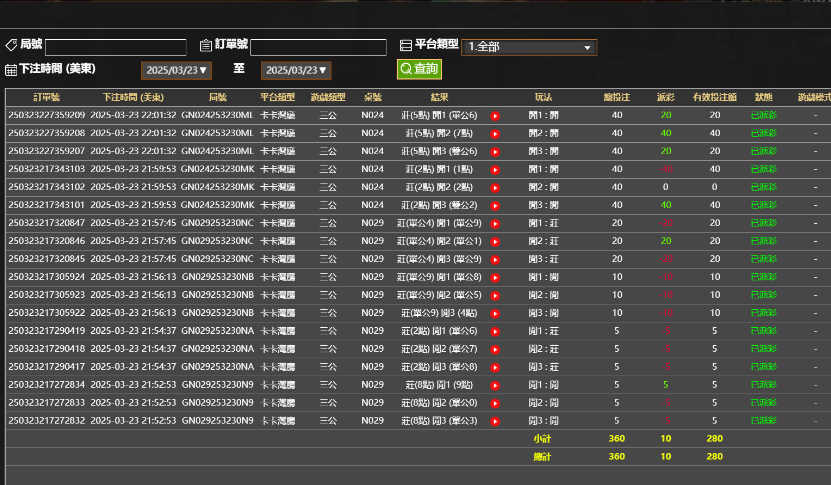
Task: Click play icon in last row 250323217272832
Action: pyautogui.click(x=494, y=421)
